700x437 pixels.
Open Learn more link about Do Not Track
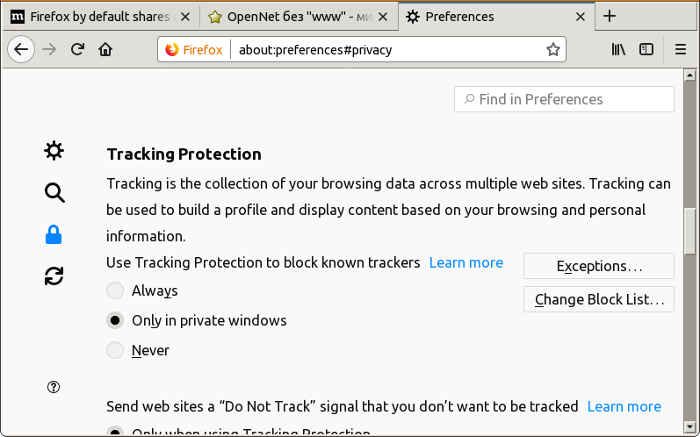[x=624, y=406]
